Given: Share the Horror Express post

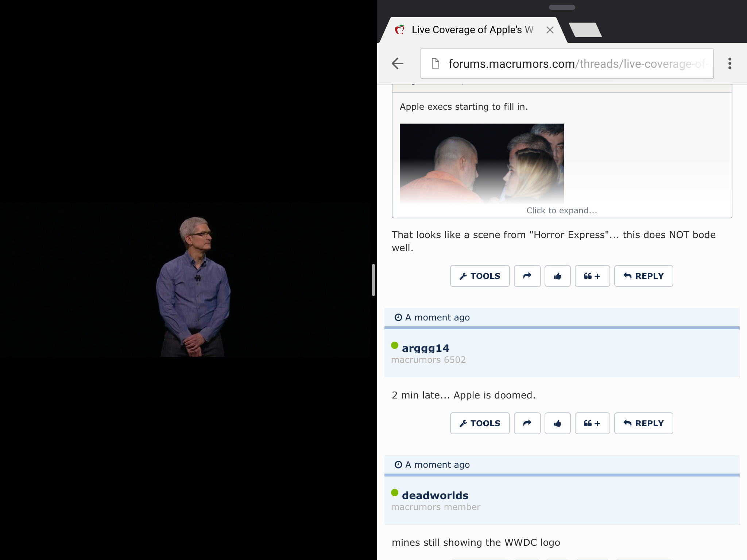Looking at the screenshot, I should (x=527, y=276).
